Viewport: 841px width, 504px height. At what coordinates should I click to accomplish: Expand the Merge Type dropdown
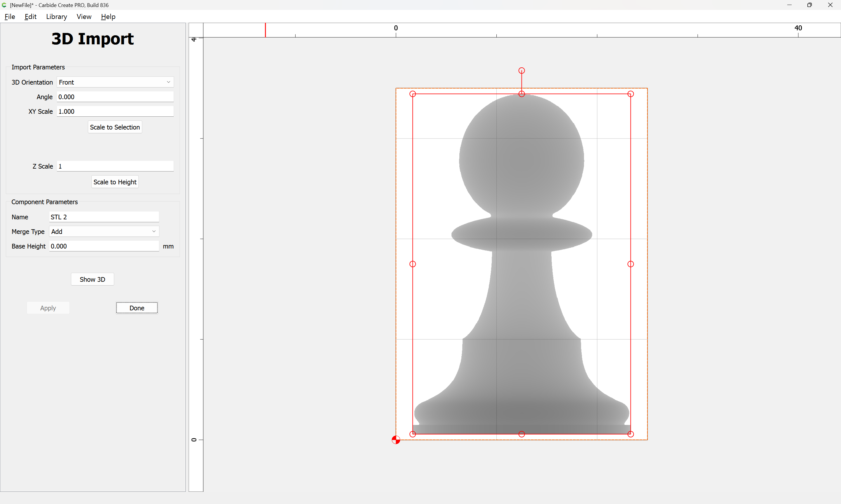[x=104, y=232]
